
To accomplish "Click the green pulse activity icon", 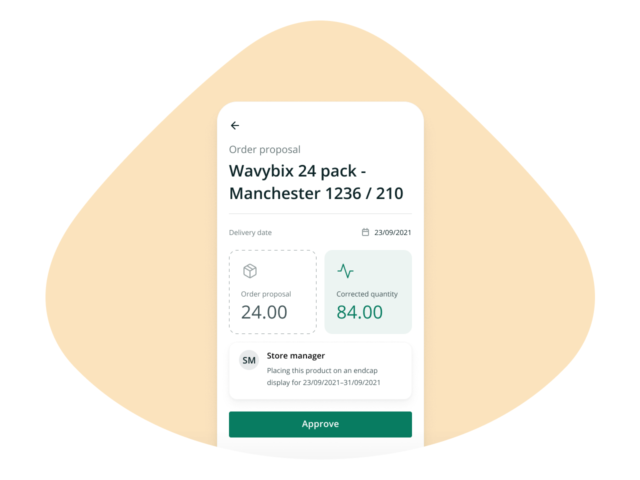I will 345,271.
